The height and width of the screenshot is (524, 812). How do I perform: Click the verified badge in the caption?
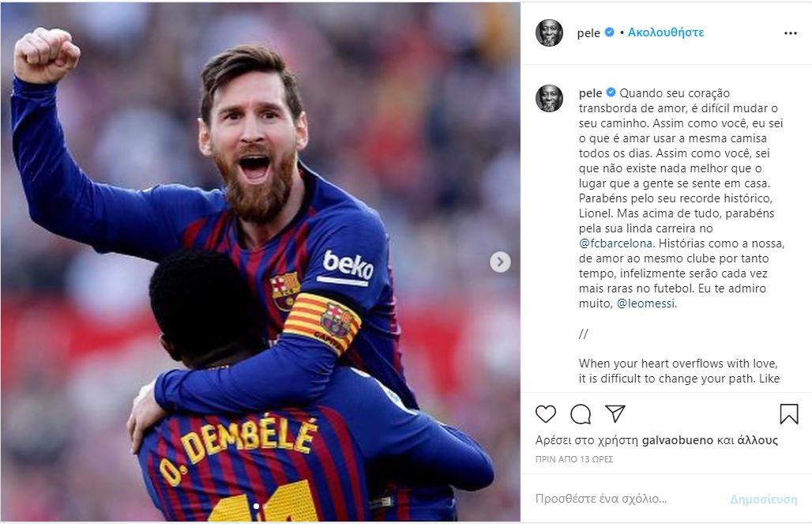pyautogui.click(x=611, y=93)
